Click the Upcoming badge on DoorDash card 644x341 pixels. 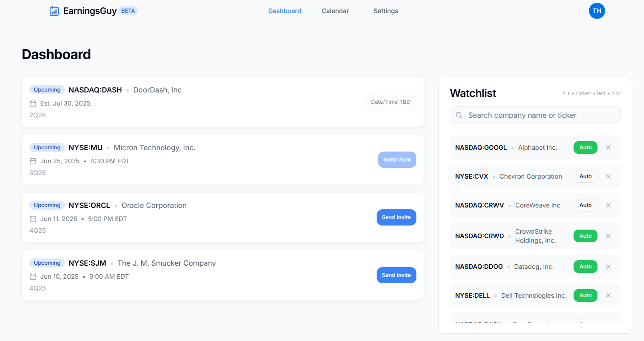pyautogui.click(x=47, y=90)
